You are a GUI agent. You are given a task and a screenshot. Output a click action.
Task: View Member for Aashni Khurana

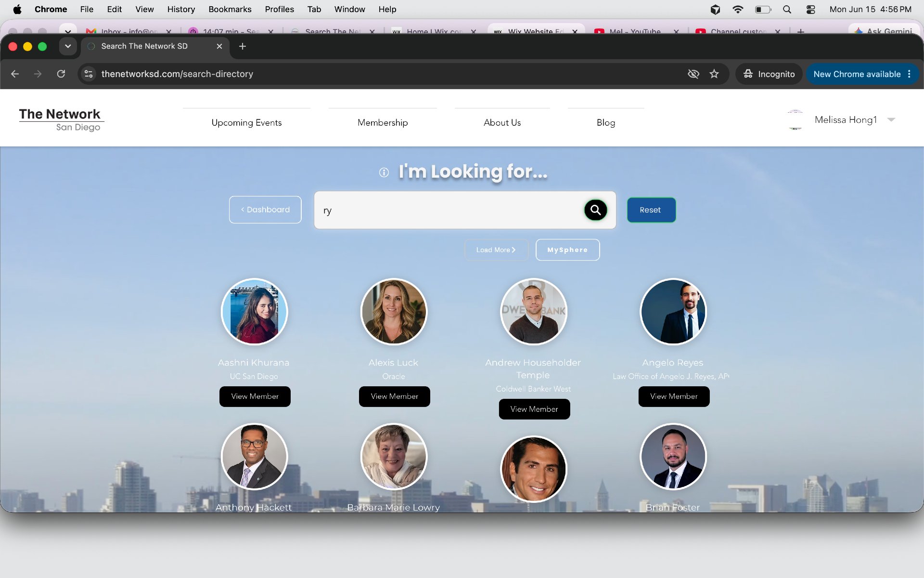pyautogui.click(x=255, y=396)
